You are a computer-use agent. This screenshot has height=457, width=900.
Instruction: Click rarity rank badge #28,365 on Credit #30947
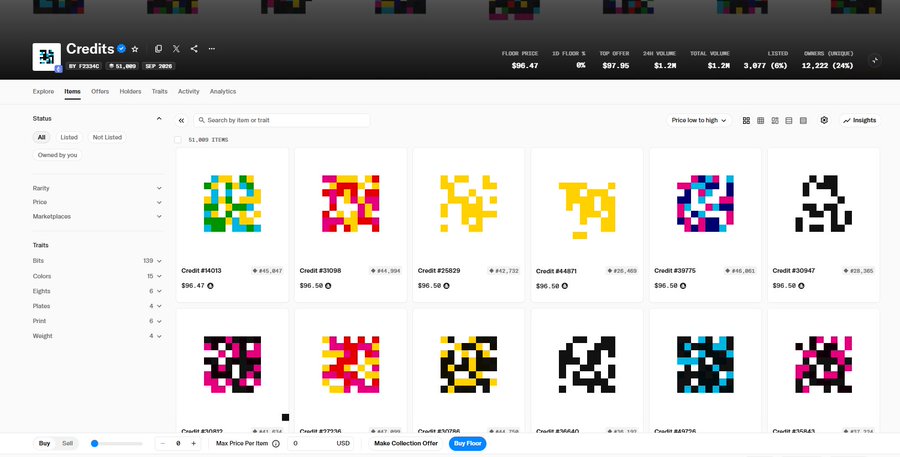pos(859,271)
